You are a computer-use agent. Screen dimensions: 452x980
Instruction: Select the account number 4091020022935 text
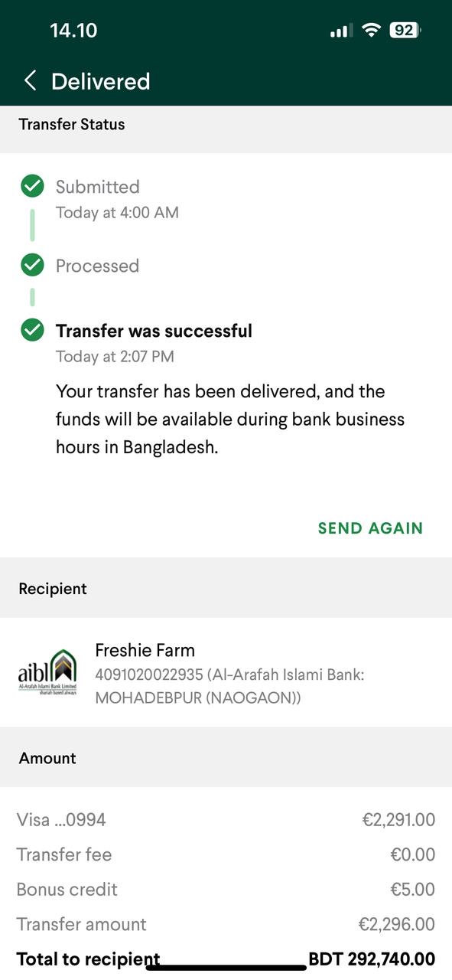pos(149,675)
